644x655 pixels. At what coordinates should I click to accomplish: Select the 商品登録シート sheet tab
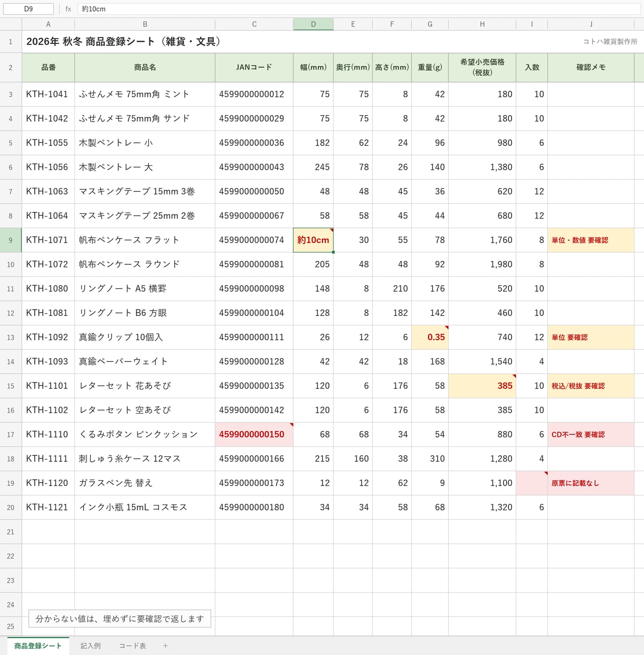pyautogui.click(x=38, y=645)
